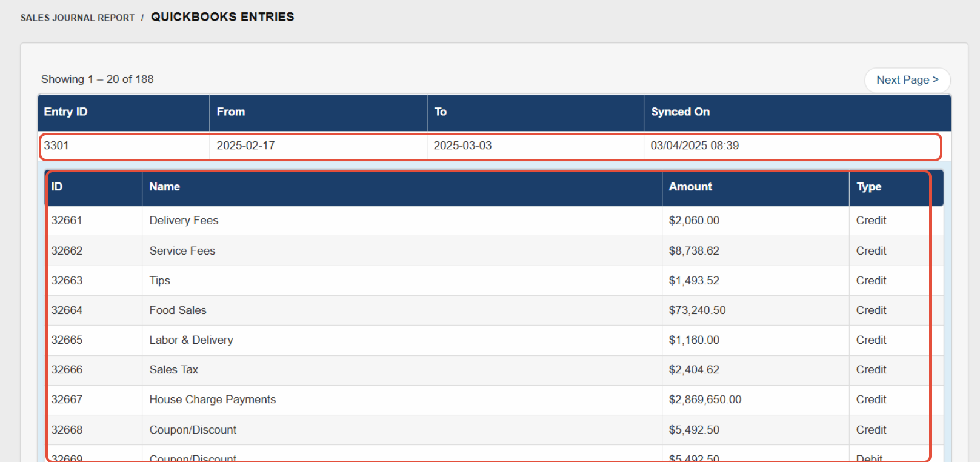This screenshot has height=462, width=980.
Task: Click Coupon/Discount name in row 32668
Action: point(193,430)
